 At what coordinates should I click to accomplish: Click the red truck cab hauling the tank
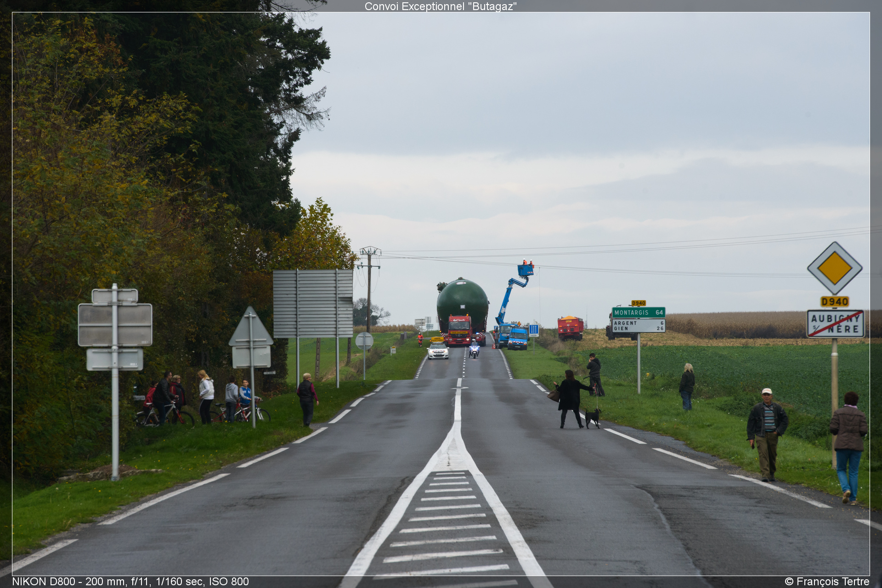460,330
